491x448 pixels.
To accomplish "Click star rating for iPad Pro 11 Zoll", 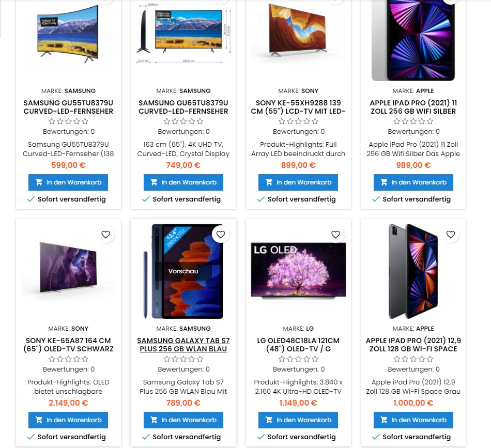I will pos(413,121).
